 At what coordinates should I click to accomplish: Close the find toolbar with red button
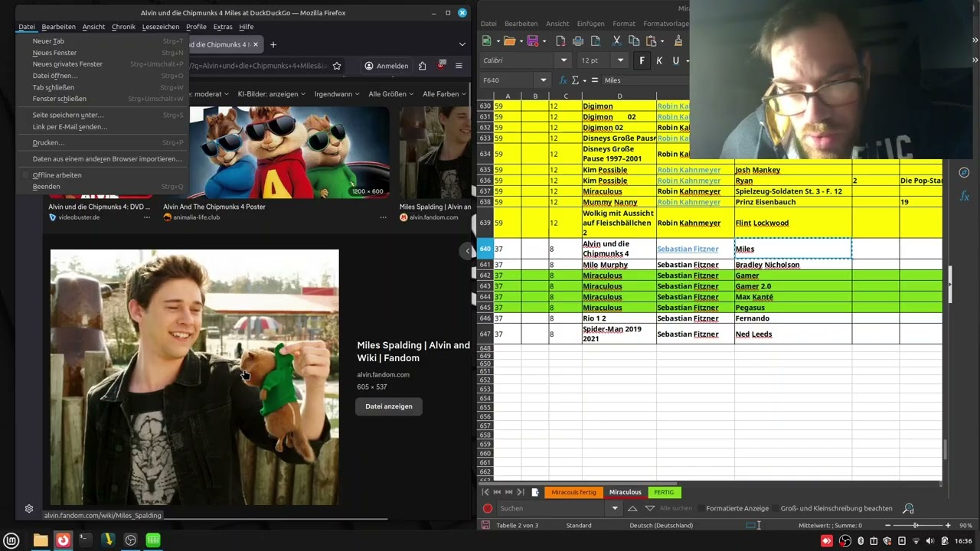488,508
